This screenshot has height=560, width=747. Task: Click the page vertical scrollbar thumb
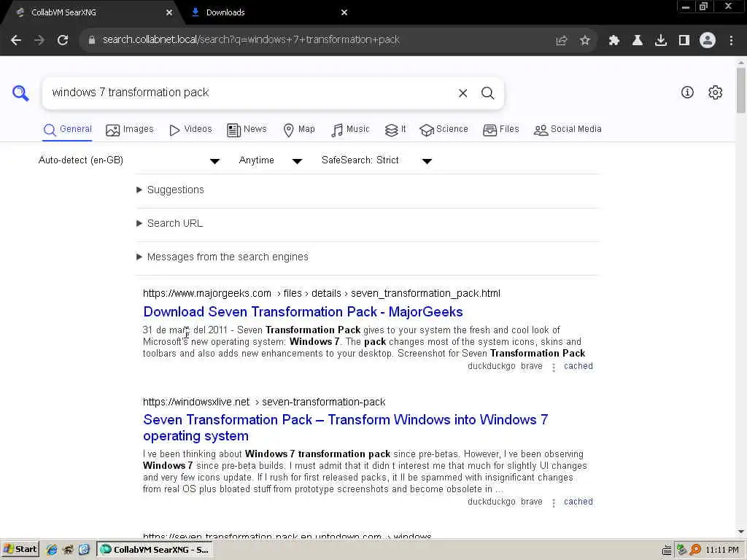741,90
